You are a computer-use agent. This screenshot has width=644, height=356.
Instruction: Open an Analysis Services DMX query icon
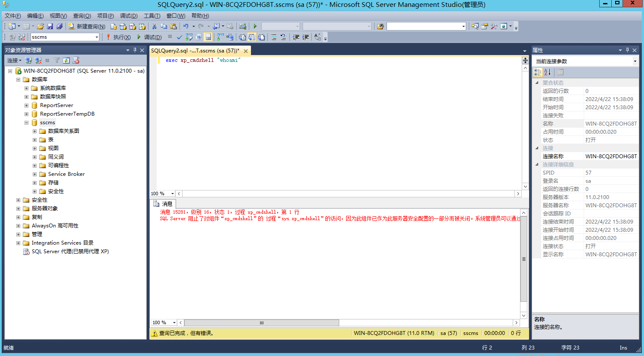click(133, 26)
